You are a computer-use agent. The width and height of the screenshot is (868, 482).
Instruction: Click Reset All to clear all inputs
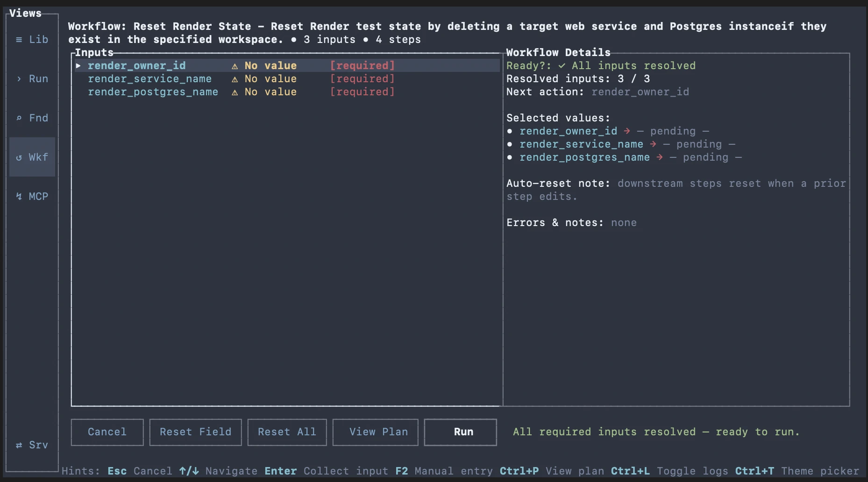287,432
